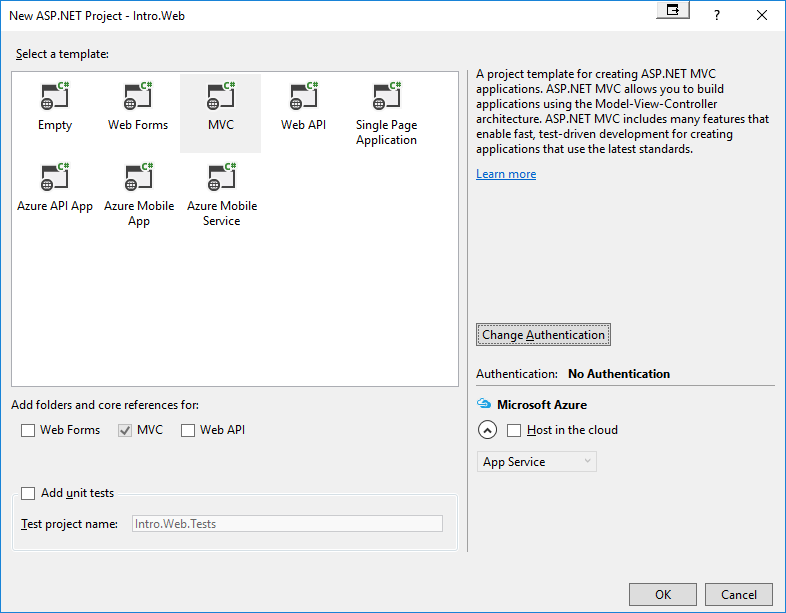Toggle the MVC core references checkbox

pos(125,431)
